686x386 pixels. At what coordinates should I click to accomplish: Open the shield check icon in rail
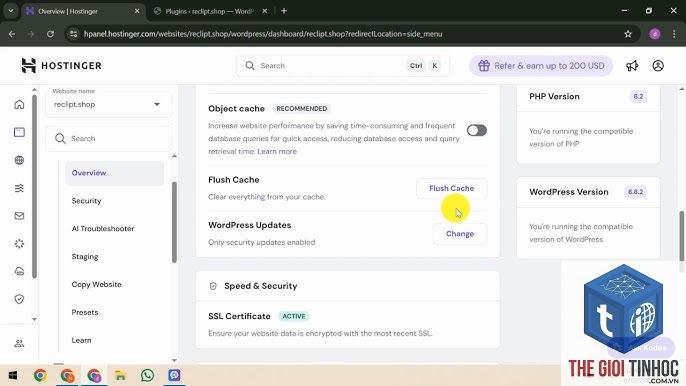pos(19,299)
